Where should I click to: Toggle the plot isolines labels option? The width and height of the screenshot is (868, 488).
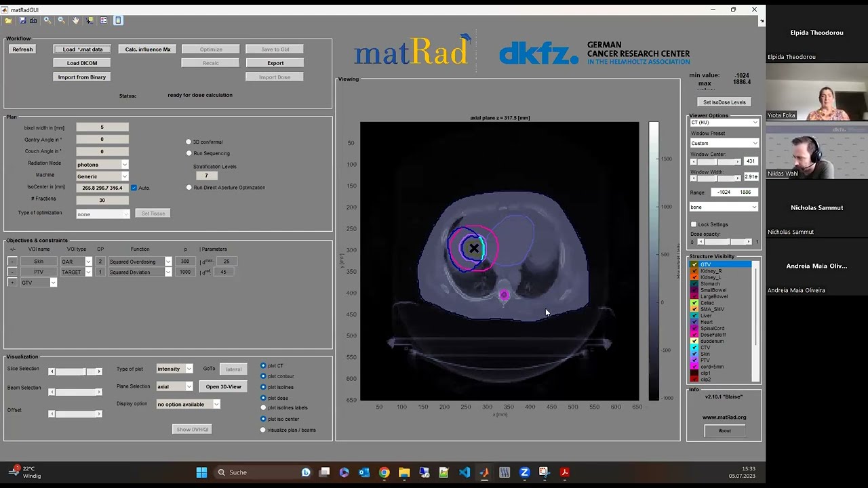pyautogui.click(x=263, y=408)
